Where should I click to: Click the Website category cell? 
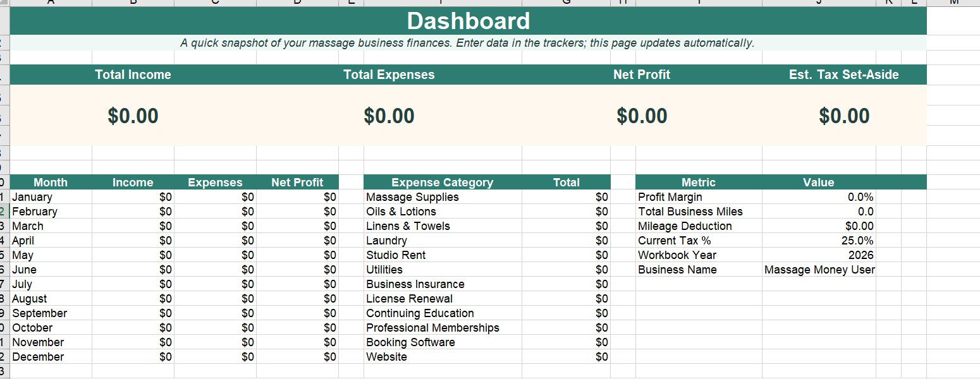pos(443,357)
